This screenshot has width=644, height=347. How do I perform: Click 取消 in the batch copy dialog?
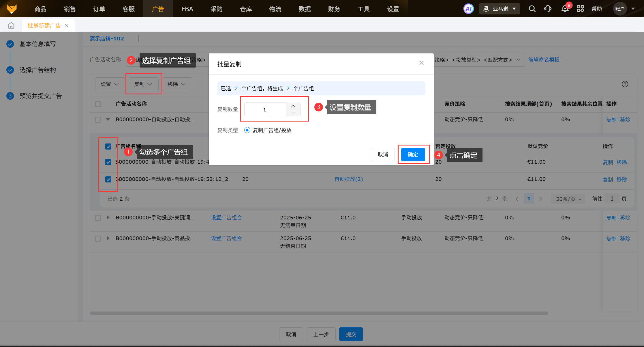(x=383, y=154)
